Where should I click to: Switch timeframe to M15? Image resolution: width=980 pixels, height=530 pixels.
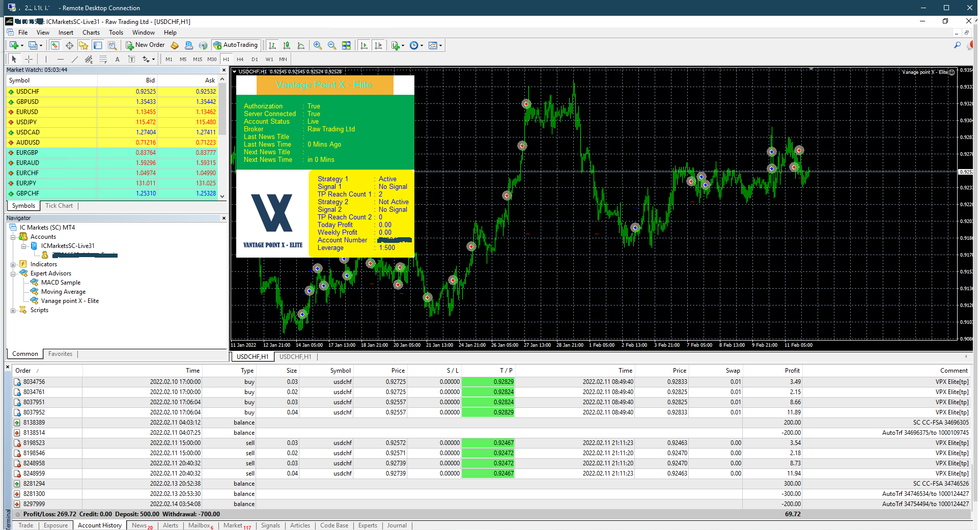(198, 59)
